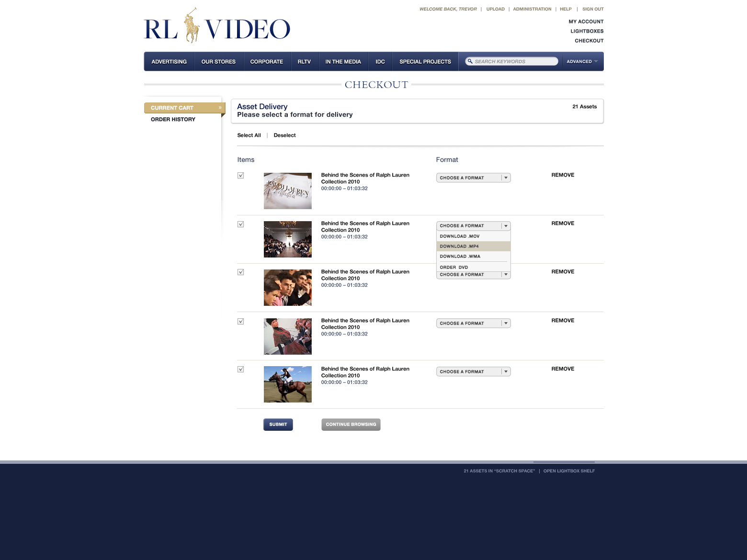Open the Corporate nav tab
The width and height of the screenshot is (747, 560).
point(267,61)
